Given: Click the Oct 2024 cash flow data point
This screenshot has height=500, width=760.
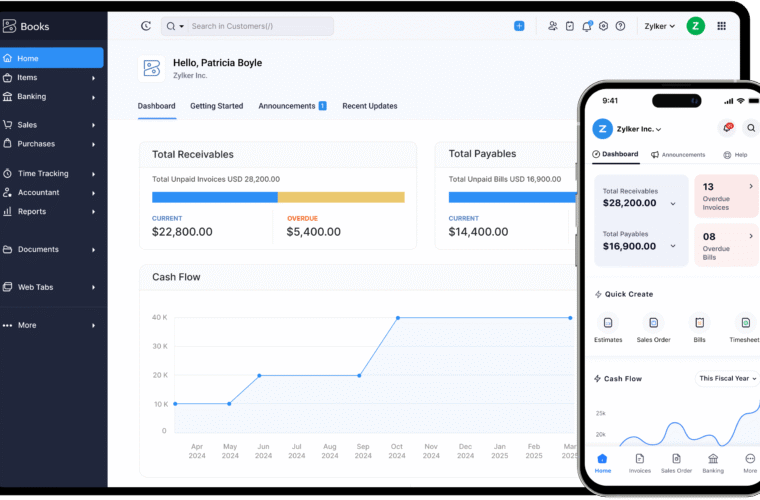Looking at the screenshot, I should point(398,318).
